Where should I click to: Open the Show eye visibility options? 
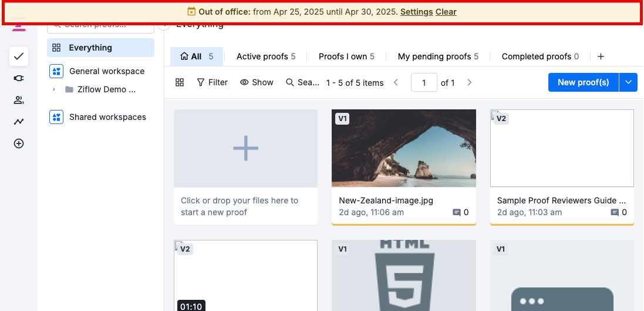tap(257, 82)
